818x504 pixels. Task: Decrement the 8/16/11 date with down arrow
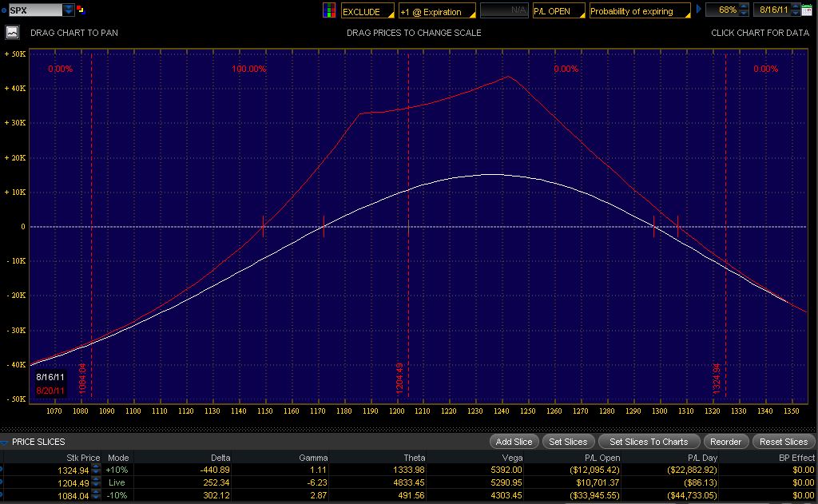[796, 13]
